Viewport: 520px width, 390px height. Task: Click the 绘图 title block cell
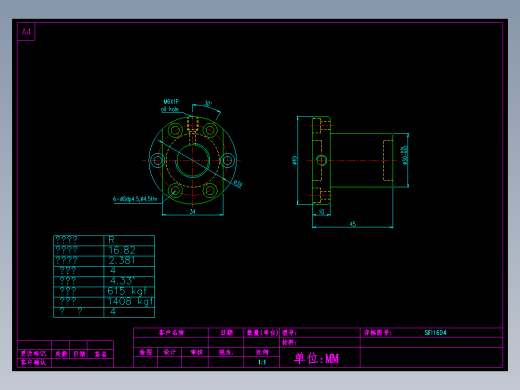pos(145,352)
